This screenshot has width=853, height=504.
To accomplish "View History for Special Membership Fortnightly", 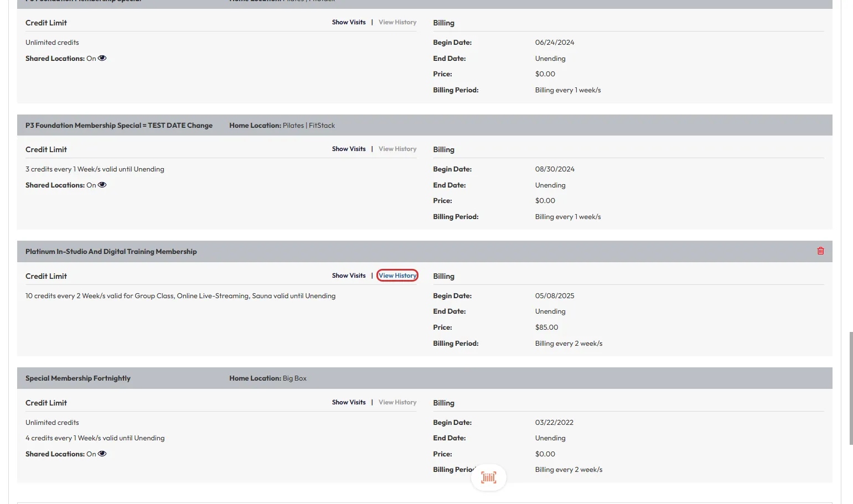I will click(x=397, y=402).
